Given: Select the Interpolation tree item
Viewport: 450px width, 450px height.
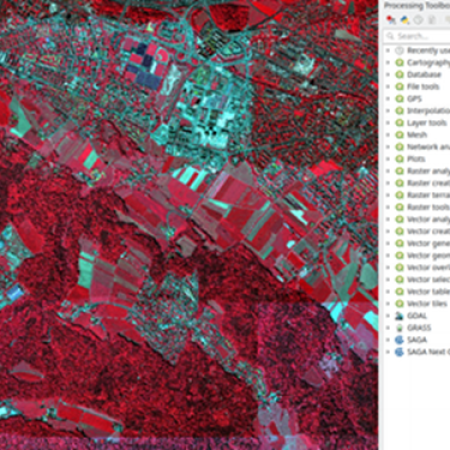Looking at the screenshot, I should click(x=428, y=111).
